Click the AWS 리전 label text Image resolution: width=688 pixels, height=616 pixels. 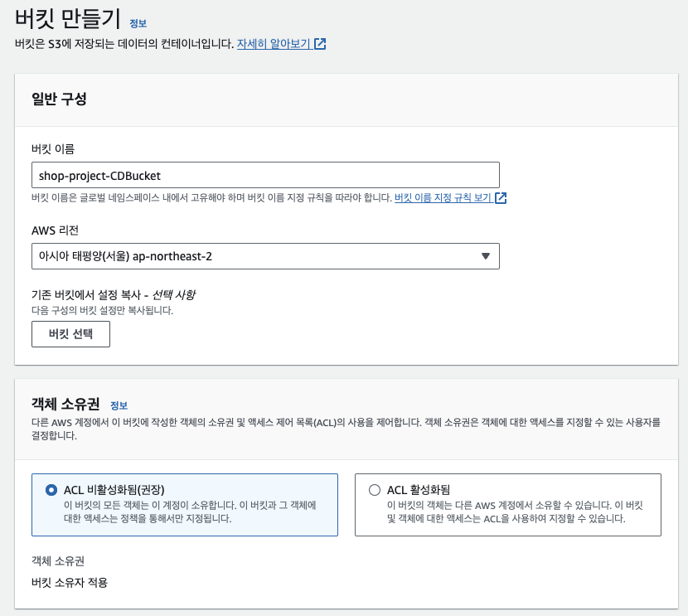[x=56, y=230]
